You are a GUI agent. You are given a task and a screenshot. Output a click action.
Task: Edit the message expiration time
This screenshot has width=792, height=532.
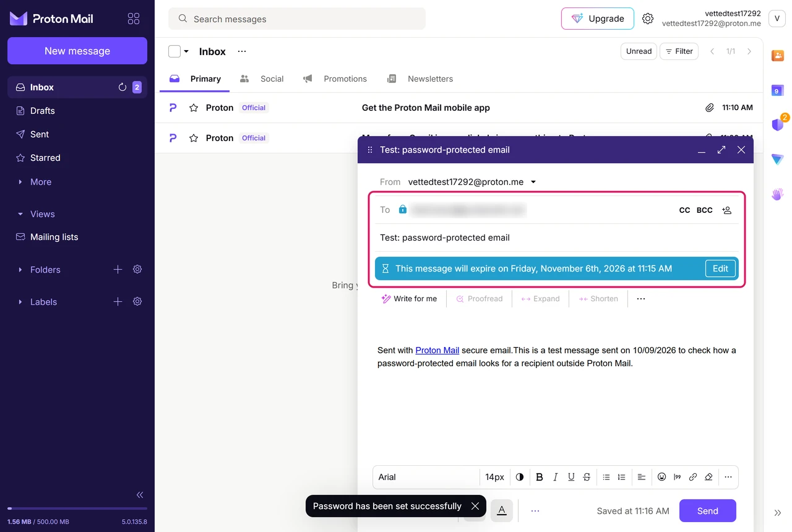[x=720, y=268]
